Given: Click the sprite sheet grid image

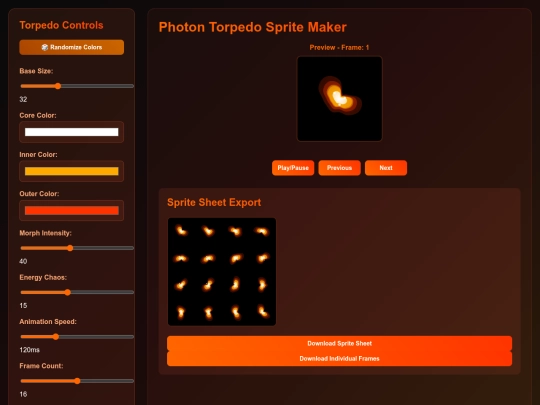Looking at the screenshot, I should (x=222, y=272).
